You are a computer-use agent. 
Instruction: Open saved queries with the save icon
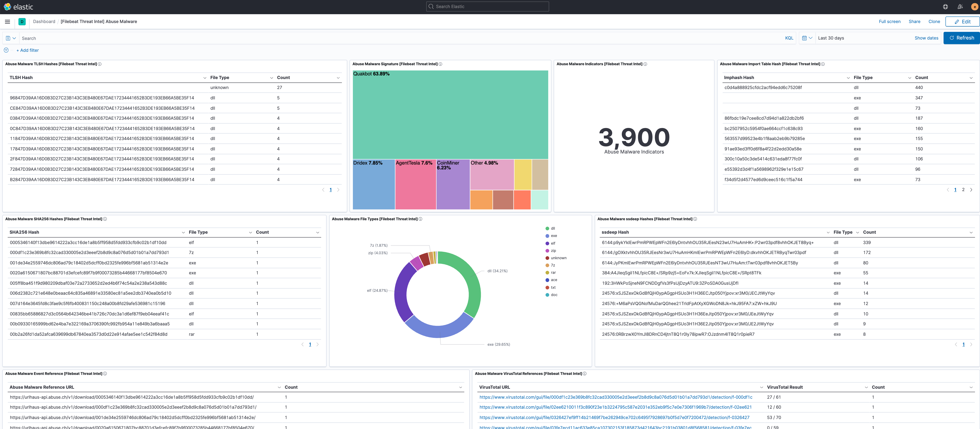(8, 38)
